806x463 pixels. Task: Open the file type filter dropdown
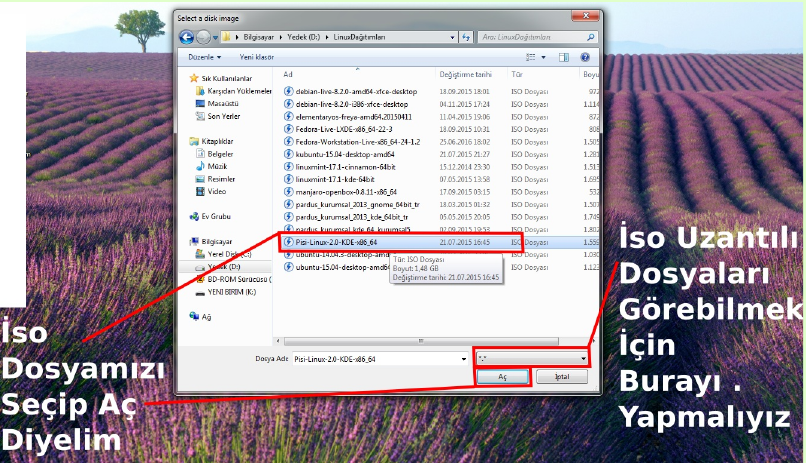[532, 357]
